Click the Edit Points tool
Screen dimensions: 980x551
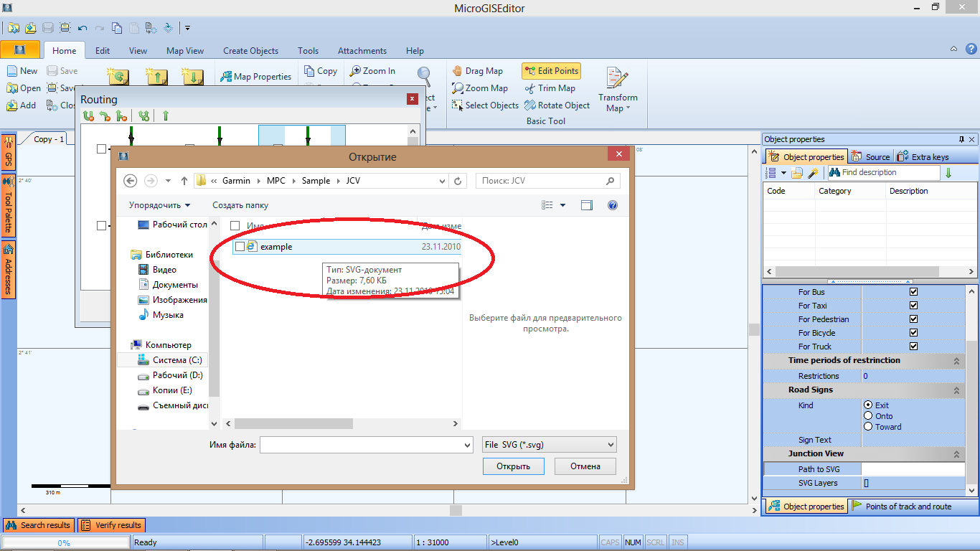point(551,71)
